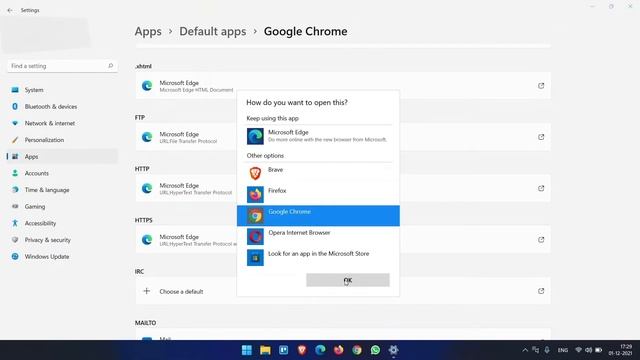This screenshot has height=360, width=640.
Task: Click Microsoft Edge icon in FTP row
Action: click(x=147, y=137)
